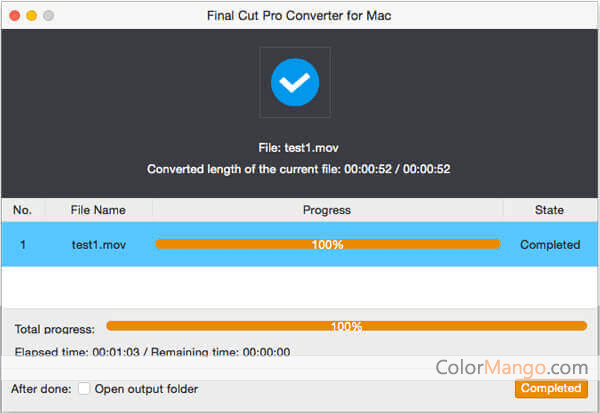Click the State column header
This screenshot has width=600, height=413.
point(549,210)
